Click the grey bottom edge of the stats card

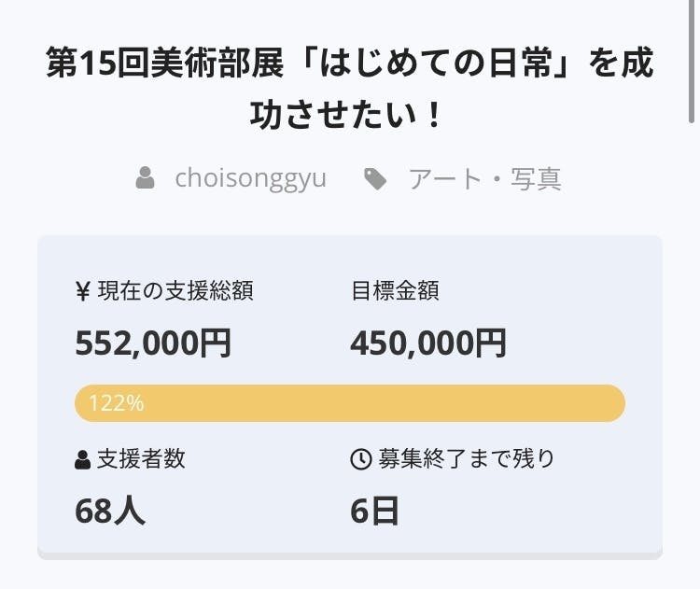pyautogui.click(x=350, y=555)
